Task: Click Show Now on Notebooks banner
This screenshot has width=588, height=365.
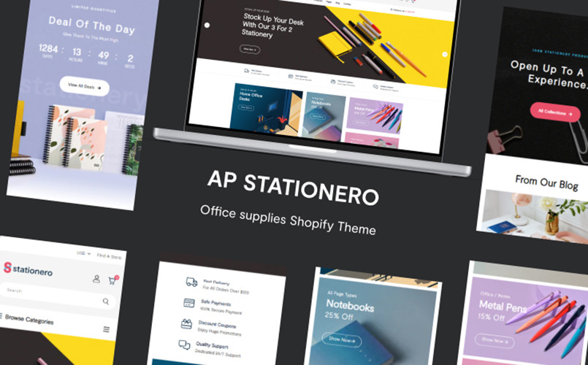Action: coord(342,339)
